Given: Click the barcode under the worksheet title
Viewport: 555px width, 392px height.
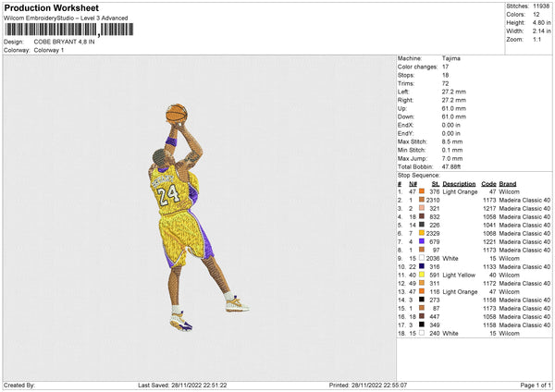Looking at the screenshot, I should pos(69,31).
